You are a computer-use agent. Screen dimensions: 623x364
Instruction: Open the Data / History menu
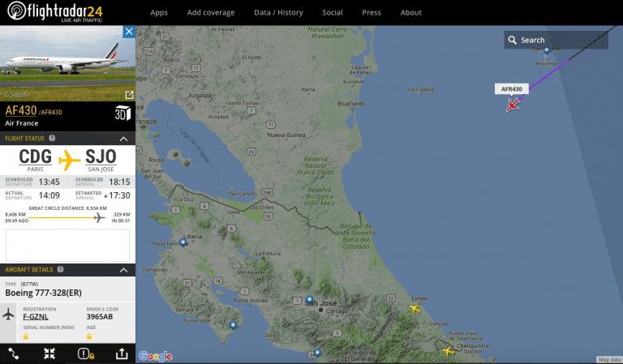point(278,12)
